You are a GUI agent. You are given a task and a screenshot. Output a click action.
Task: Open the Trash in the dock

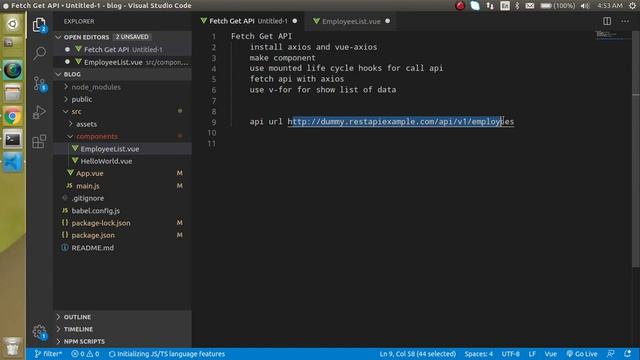(12, 347)
